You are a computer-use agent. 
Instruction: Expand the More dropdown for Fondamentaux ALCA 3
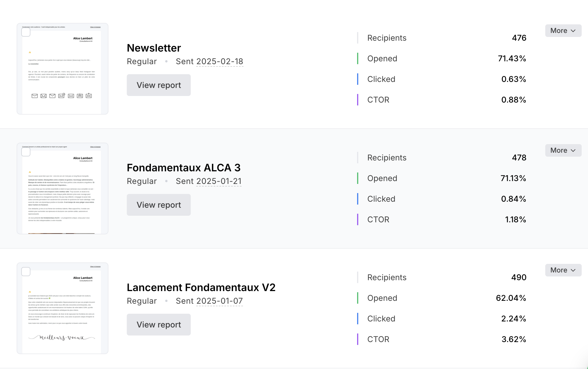[x=563, y=150]
